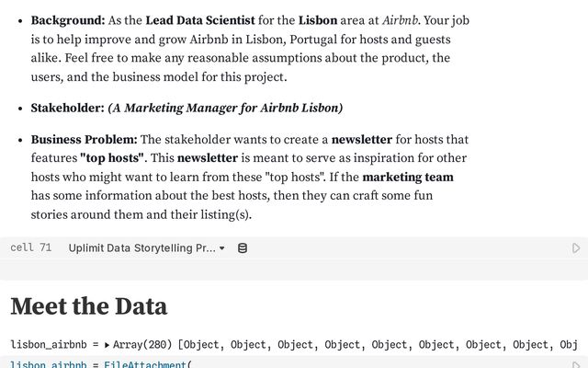Click the dropdown caret beside Uplimit Data Storytelling
Screen dimensions: 588x368
tap(221, 248)
